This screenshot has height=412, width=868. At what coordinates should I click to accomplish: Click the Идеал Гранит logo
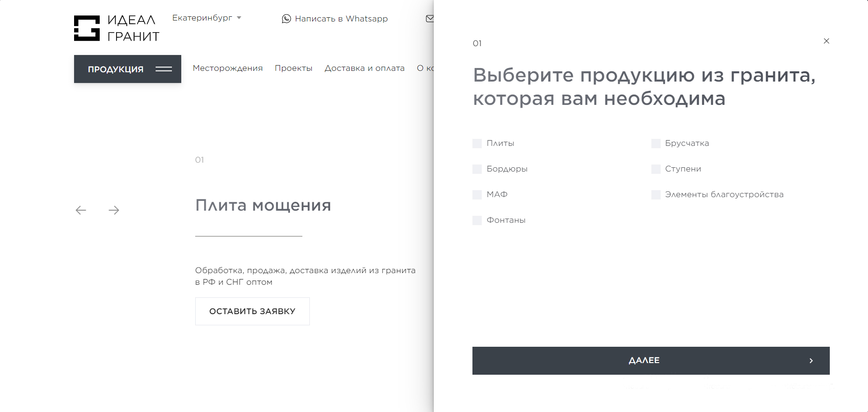(x=116, y=28)
